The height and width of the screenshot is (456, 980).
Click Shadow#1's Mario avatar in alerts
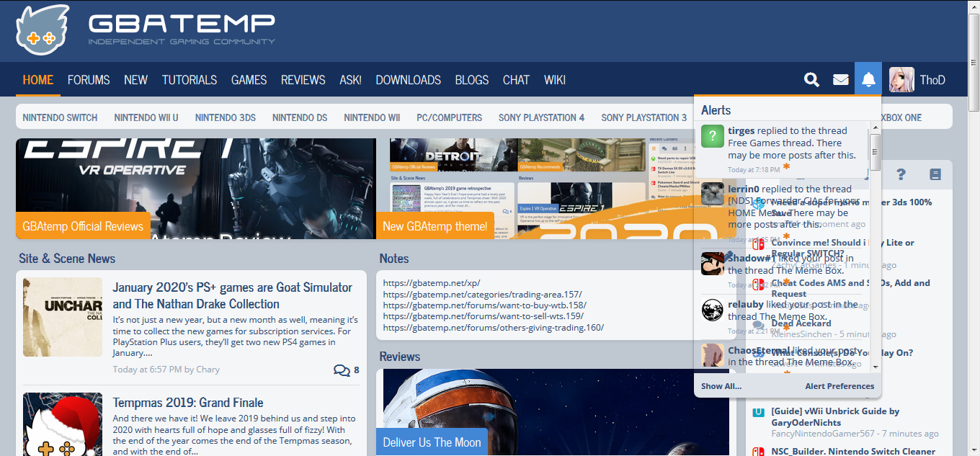[x=713, y=264]
